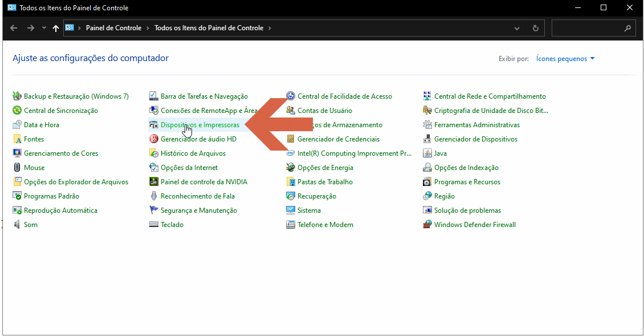
Task: Click Painel de controle da NVIDIA icon
Action: pos(154,182)
